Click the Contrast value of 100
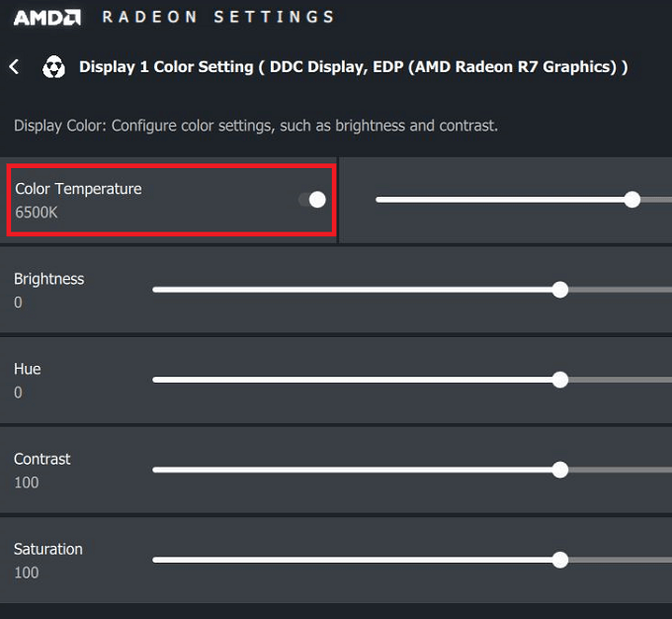The height and width of the screenshot is (619, 672). click(x=27, y=483)
